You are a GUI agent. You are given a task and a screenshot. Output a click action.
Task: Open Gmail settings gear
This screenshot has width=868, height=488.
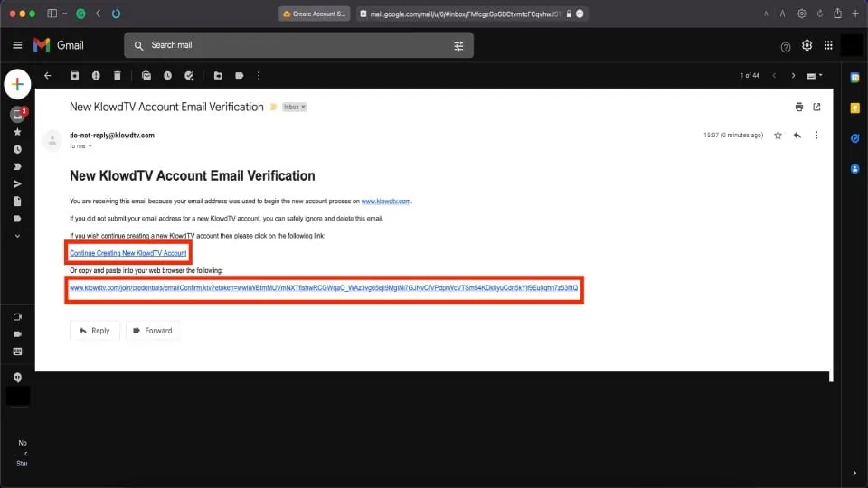coord(807,45)
